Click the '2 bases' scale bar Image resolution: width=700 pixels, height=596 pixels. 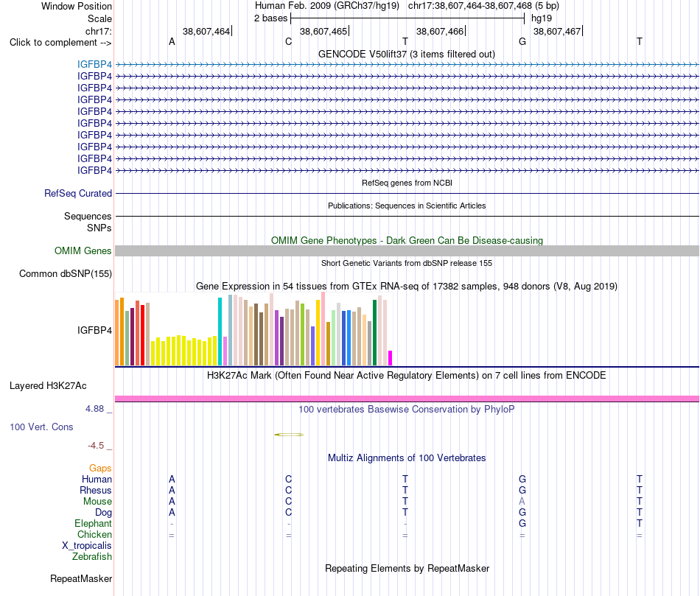click(x=407, y=18)
